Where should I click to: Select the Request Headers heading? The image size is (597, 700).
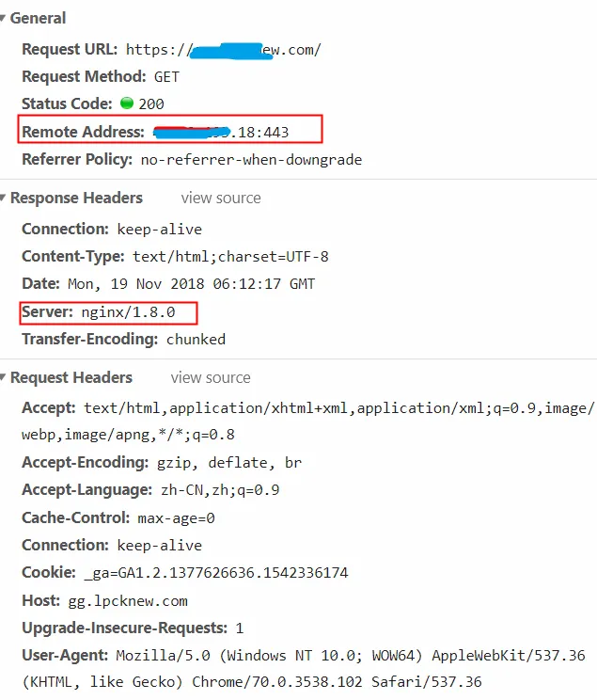click(71, 377)
